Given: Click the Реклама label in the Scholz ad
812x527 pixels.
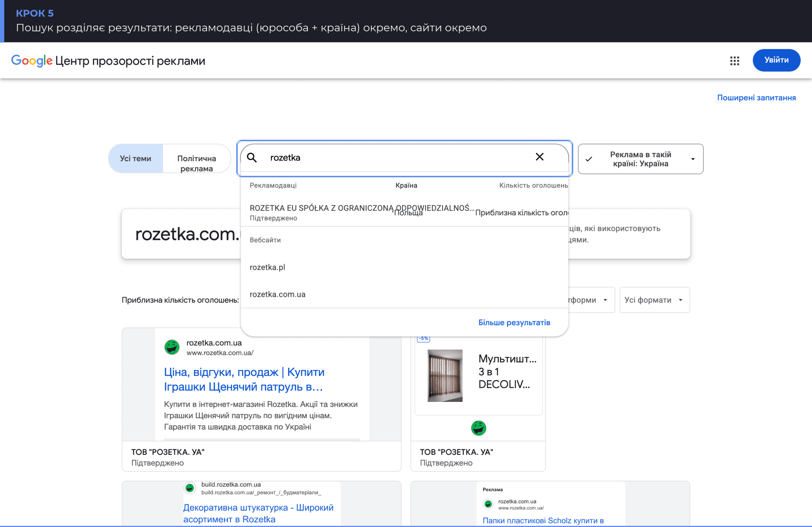Looking at the screenshot, I should tap(493, 490).
